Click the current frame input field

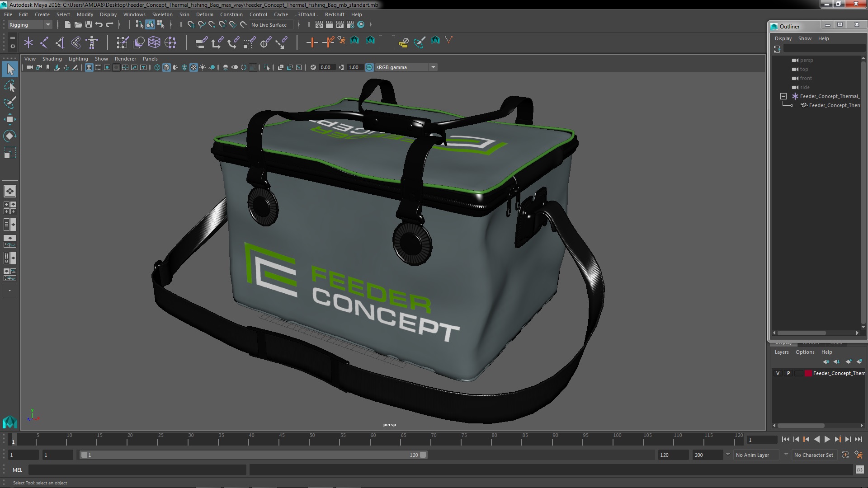coord(762,440)
